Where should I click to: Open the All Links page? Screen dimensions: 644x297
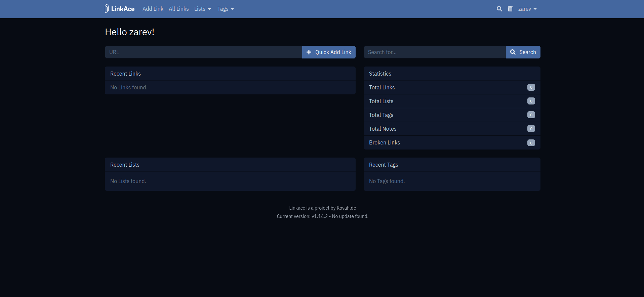click(x=179, y=9)
